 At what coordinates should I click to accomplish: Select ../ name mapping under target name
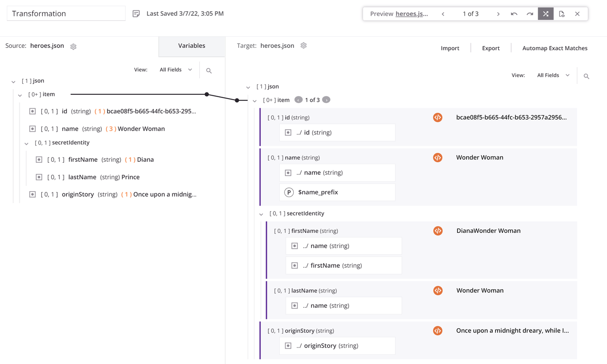(x=337, y=172)
